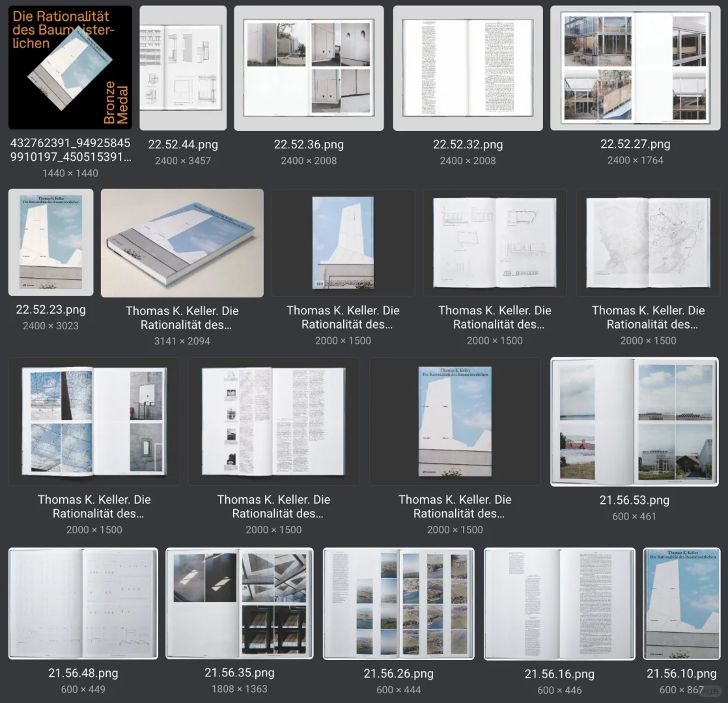Click the file name 21.56.35.png
The height and width of the screenshot is (703, 728).
tap(240, 672)
